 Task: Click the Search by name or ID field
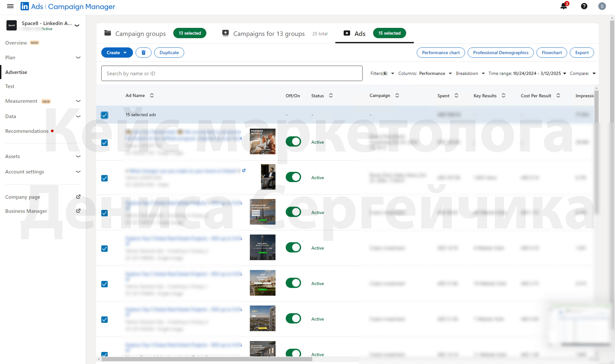(x=232, y=73)
